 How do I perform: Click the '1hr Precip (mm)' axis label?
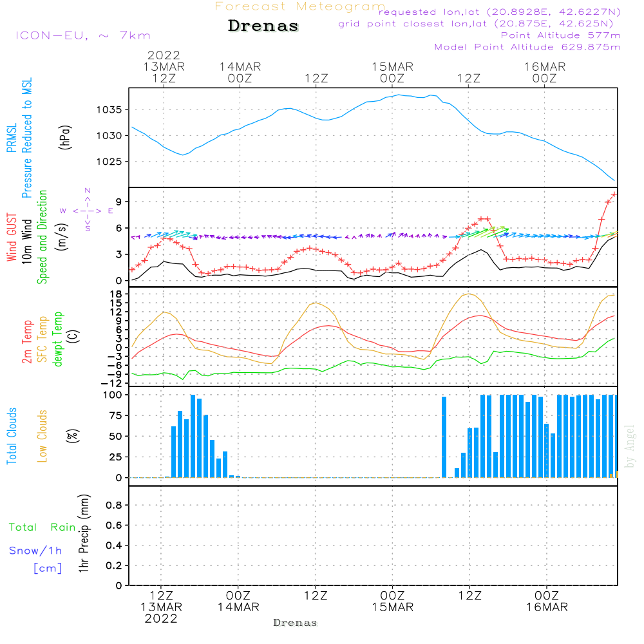click(83, 533)
